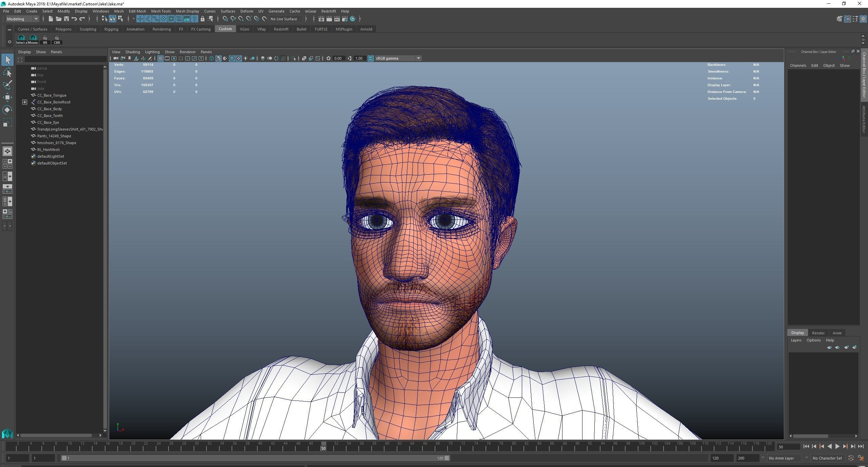Click the IPR render icon
This screenshot has width=868, height=467.
(337, 19)
